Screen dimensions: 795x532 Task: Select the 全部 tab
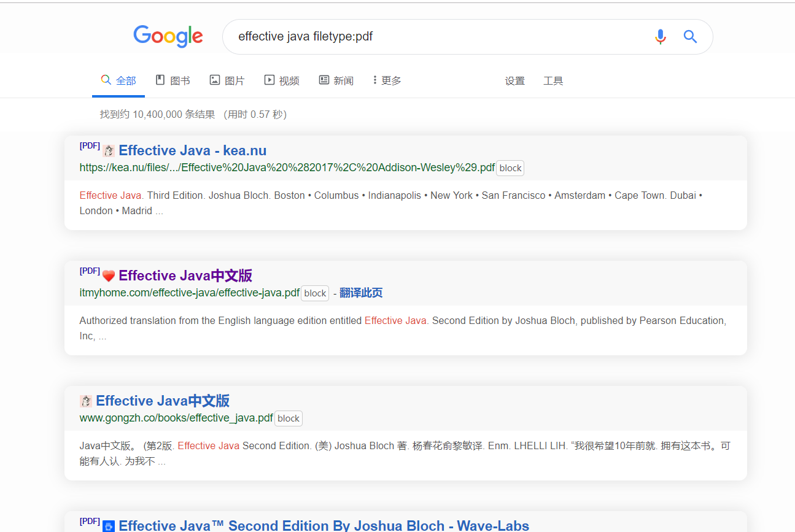(118, 80)
